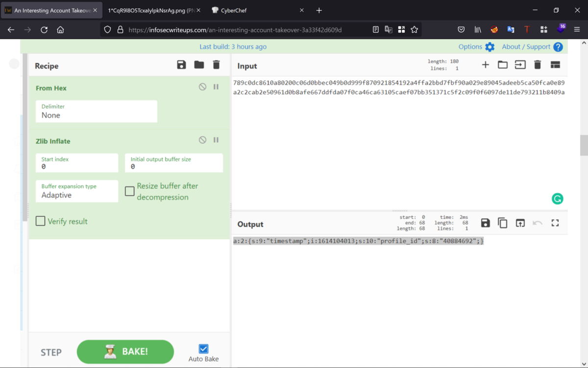Click the red T extension icon
The image size is (588, 368).
click(x=527, y=29)
